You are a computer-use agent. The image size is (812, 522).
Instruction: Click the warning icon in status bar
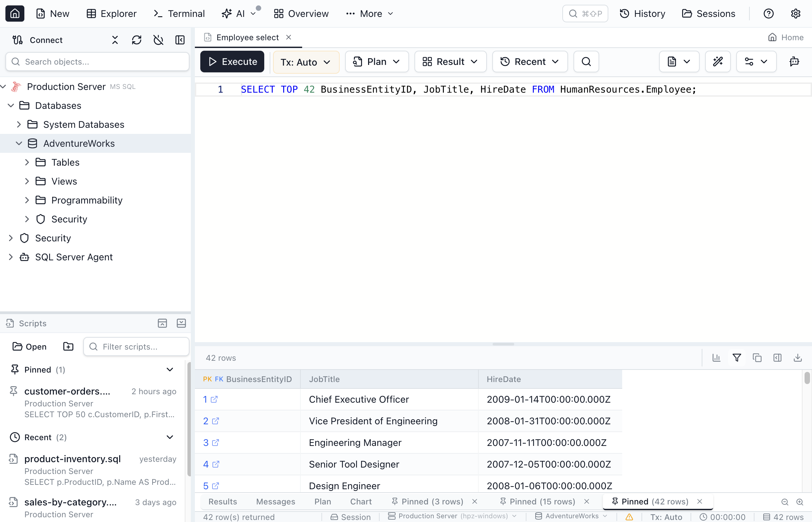point(629,518)
